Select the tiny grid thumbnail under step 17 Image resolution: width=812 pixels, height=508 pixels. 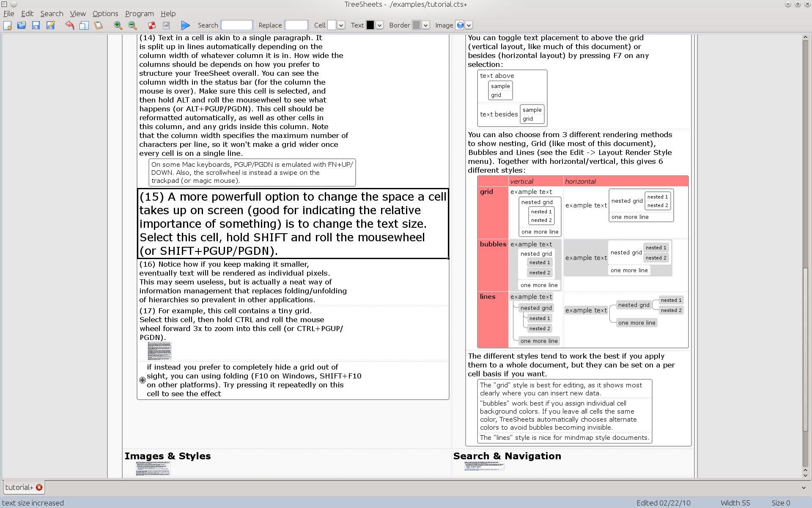click(x=159, y=351)
